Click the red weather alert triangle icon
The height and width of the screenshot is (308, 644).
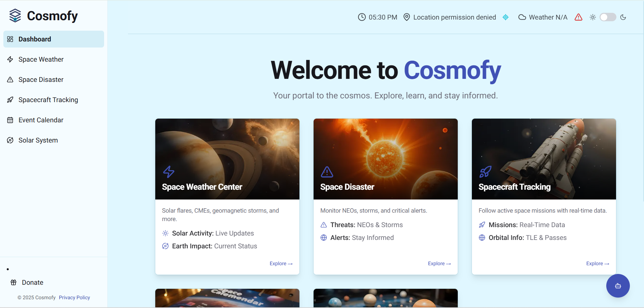click(x=578, y=17)
